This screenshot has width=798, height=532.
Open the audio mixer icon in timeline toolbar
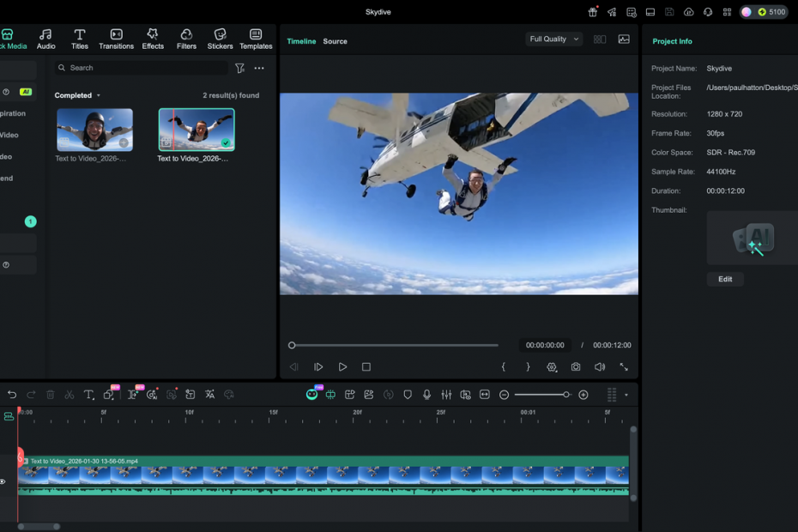pos(446,395)
